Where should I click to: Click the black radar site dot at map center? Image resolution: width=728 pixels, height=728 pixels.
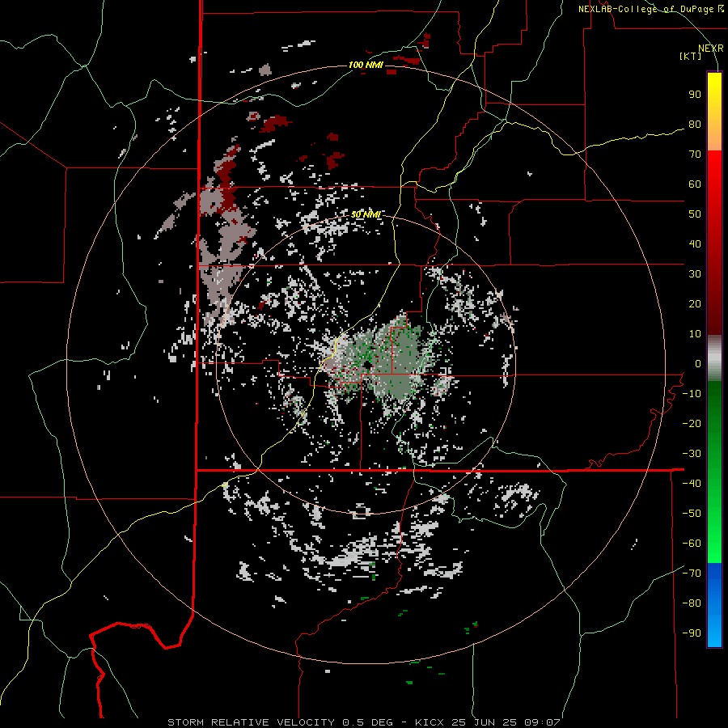tap(366, 365)
